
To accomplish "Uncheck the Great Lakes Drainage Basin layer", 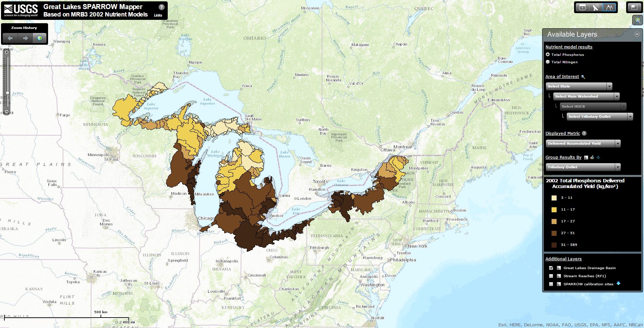I will [551, 268].
